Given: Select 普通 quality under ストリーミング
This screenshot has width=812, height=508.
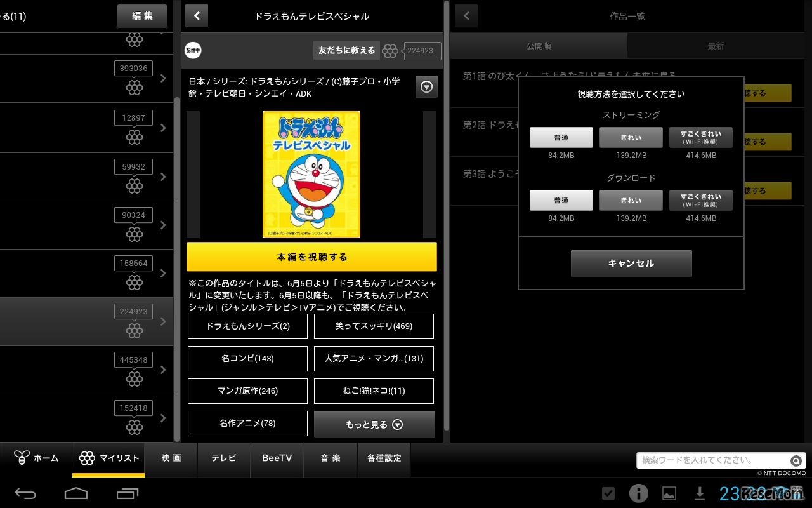Looking at the screenshot, I should point(561,137).
